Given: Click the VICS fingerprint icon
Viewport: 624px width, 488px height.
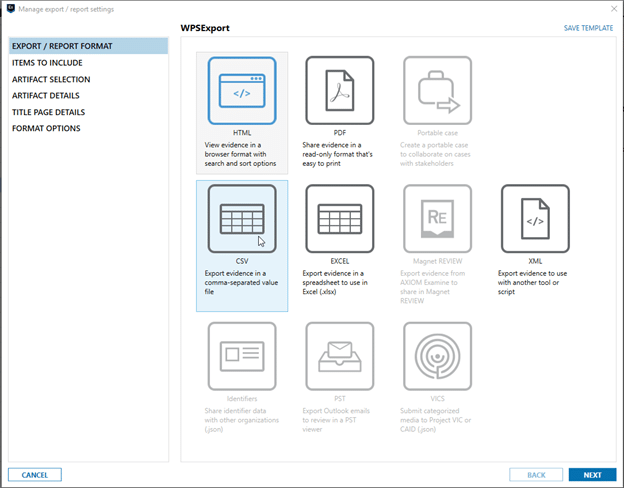Looking at the screenshot, I should 437,356.
